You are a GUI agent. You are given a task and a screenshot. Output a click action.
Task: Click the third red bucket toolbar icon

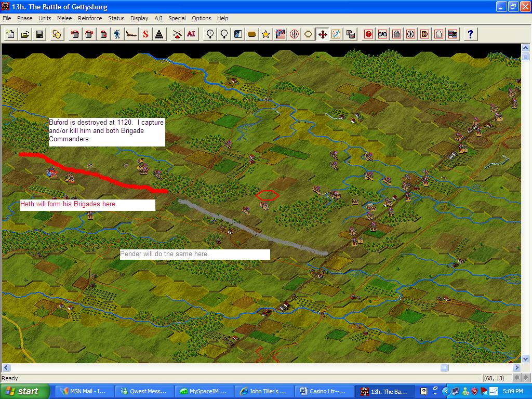pos(103,34)
